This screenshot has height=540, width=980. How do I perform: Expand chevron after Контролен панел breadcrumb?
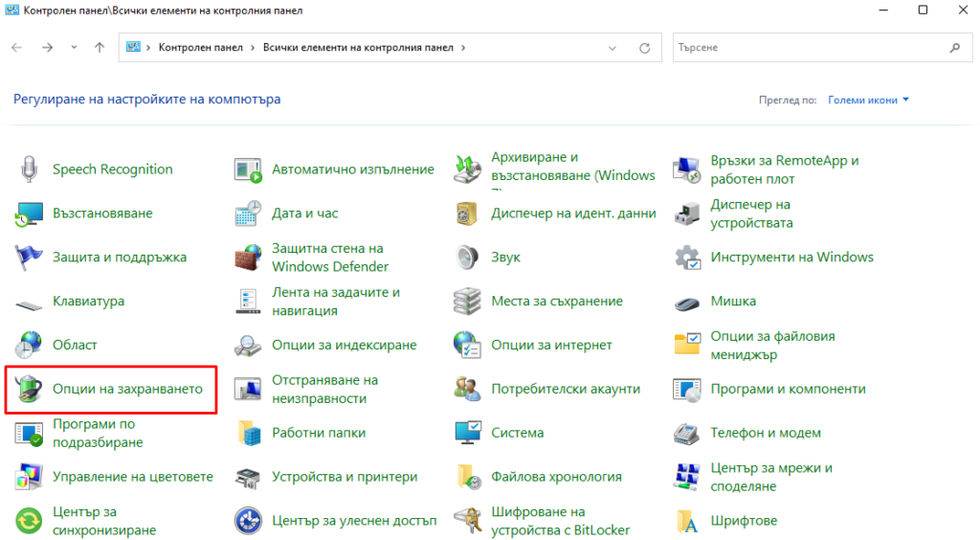(x=253, y=48)
